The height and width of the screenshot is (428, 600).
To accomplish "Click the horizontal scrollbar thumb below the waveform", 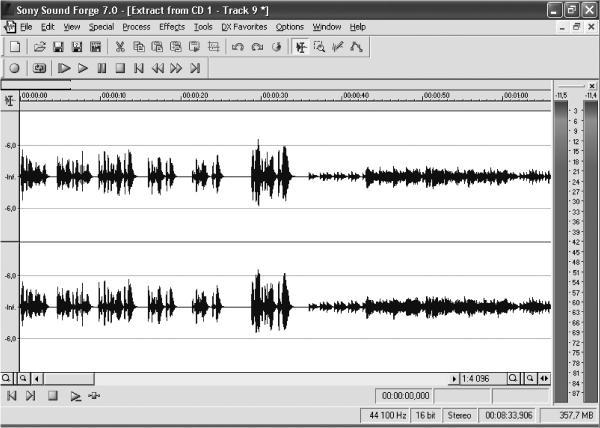I will pos(69,379).
